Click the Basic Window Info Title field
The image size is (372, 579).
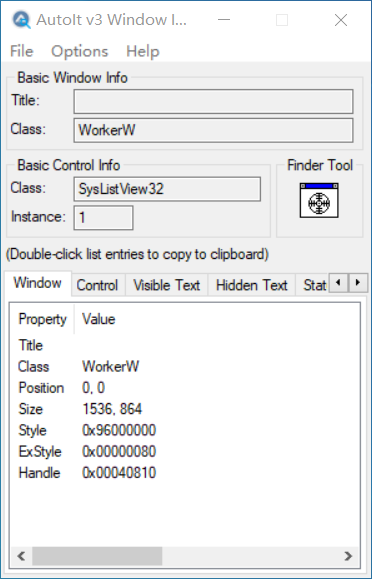point(214,101)
